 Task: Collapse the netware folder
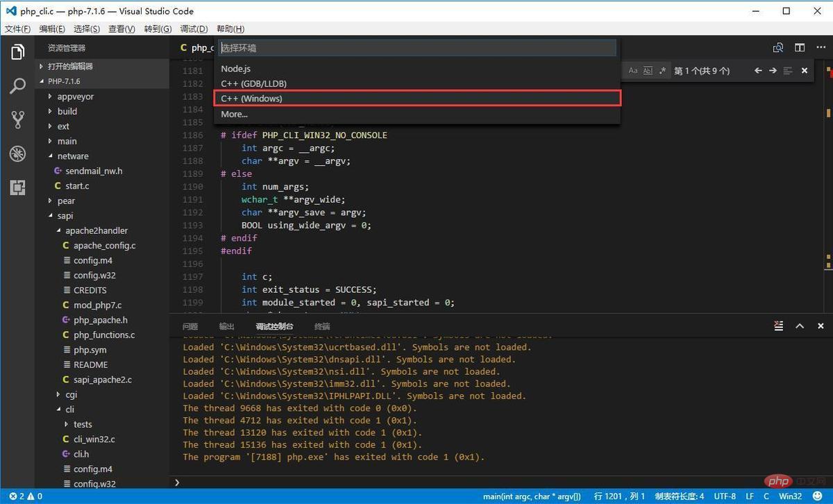point(102,156)
